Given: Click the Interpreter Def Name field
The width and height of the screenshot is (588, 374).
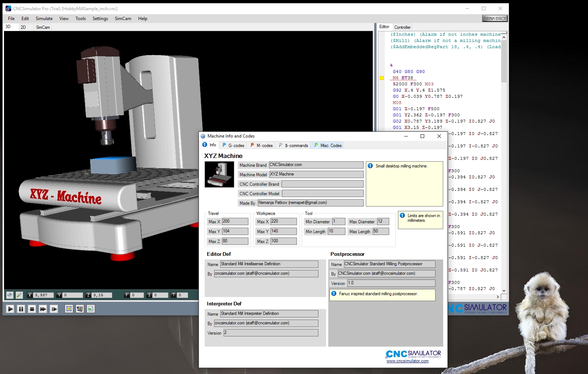Looking at the screenshot, I should pos(269,314).
